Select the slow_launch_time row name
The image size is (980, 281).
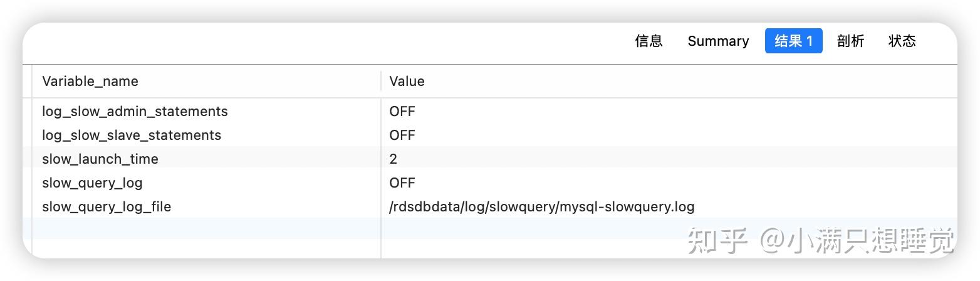point(100,159)
